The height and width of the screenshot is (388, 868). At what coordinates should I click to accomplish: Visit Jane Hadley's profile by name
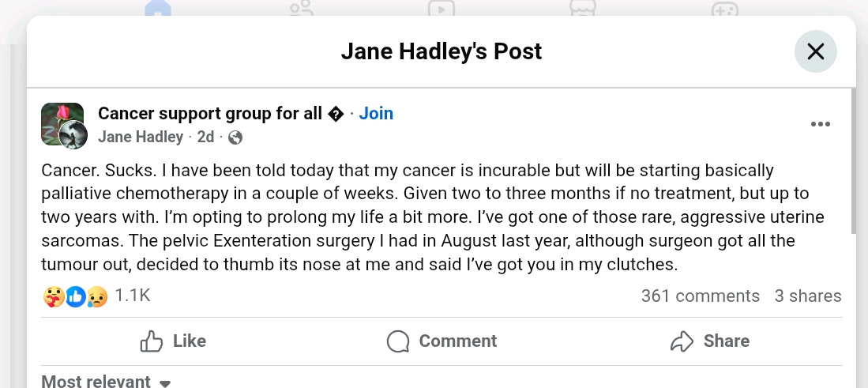(141, 137)
